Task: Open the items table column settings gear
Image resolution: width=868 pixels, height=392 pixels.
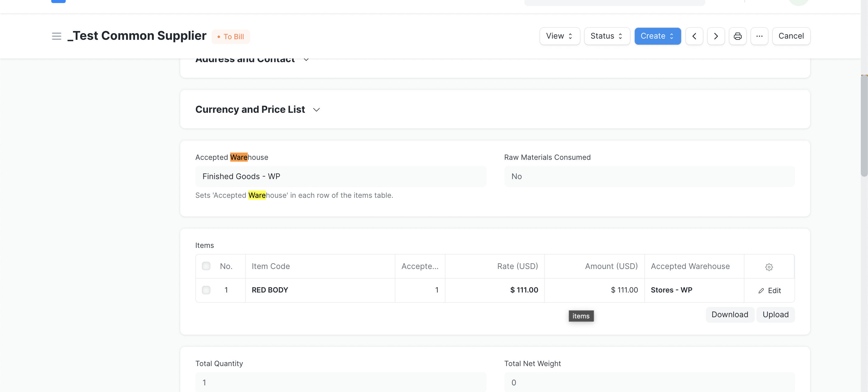Action: (x=769, y=267)
